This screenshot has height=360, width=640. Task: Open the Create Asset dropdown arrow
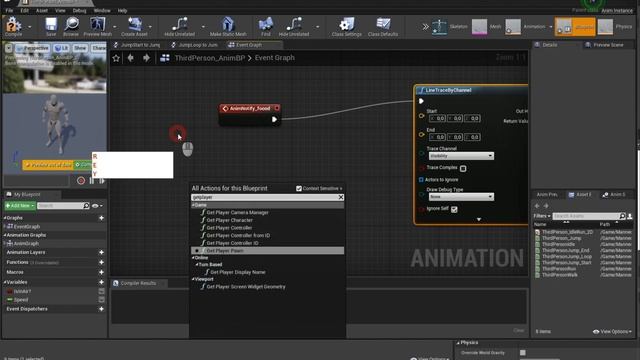151,27
